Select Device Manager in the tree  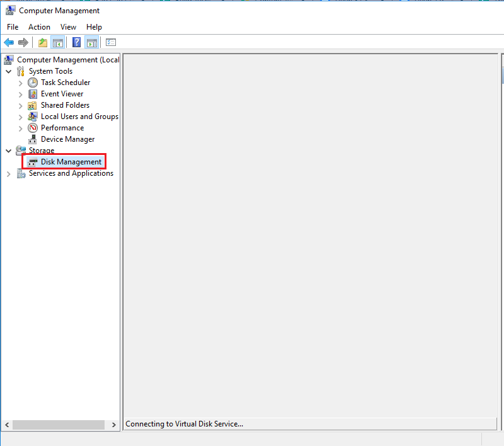[67, 139]
